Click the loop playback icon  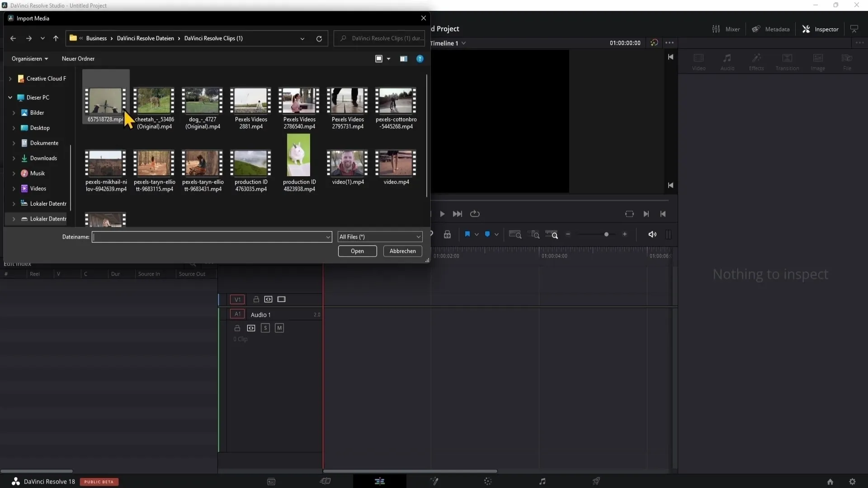475,213
